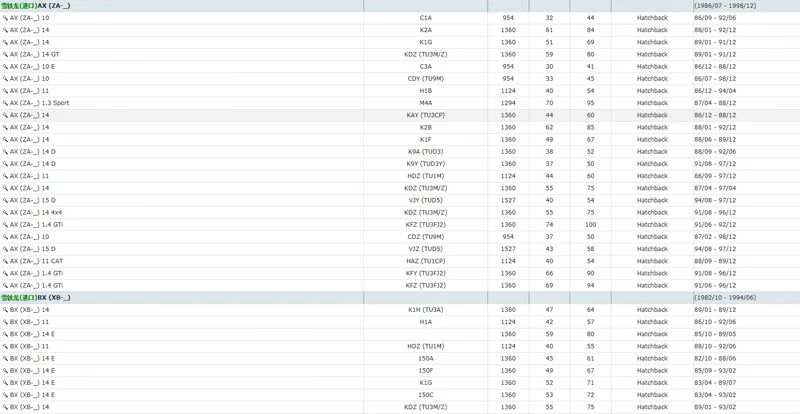800x414 pixels.
Task: Click the magnifier icon beside AX 14 4x4
Action: click(5, 212)
